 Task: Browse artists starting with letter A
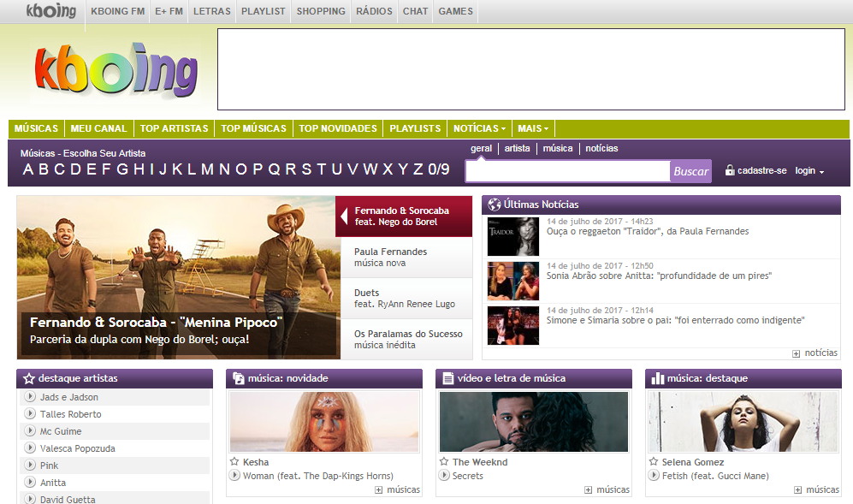27,169
